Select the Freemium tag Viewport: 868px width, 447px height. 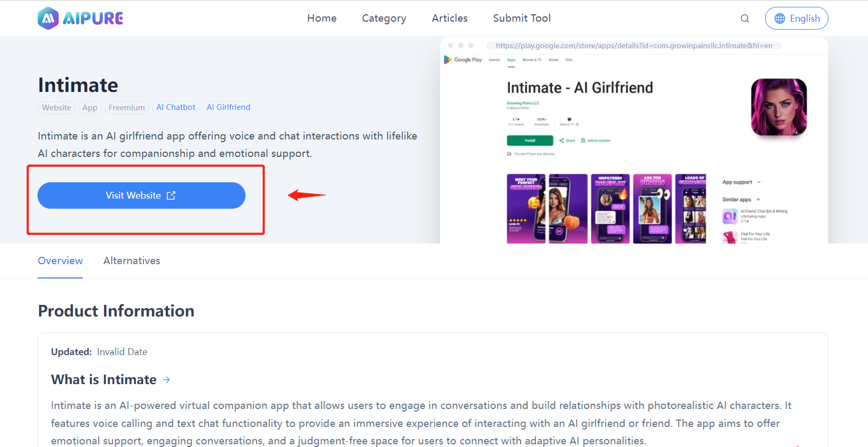127,108
